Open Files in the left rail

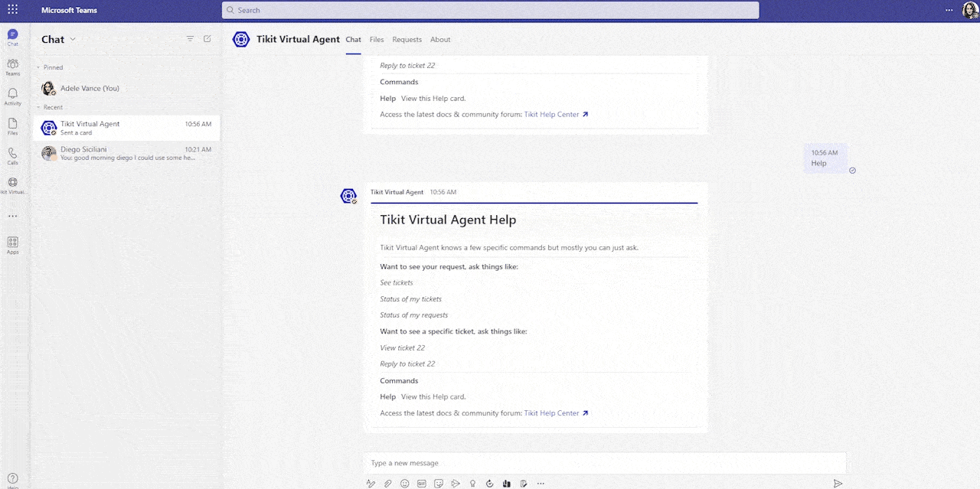click(x=13, y=127)
